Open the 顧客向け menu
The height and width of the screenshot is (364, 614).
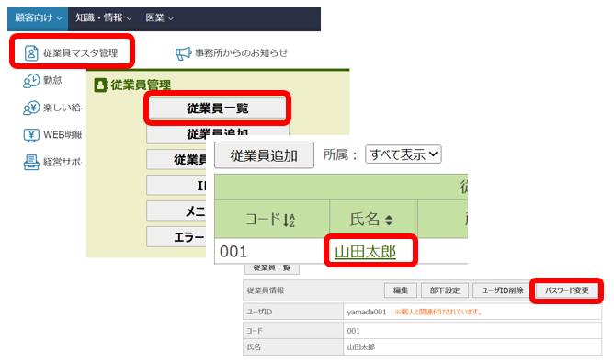click(x=38, y=18)
